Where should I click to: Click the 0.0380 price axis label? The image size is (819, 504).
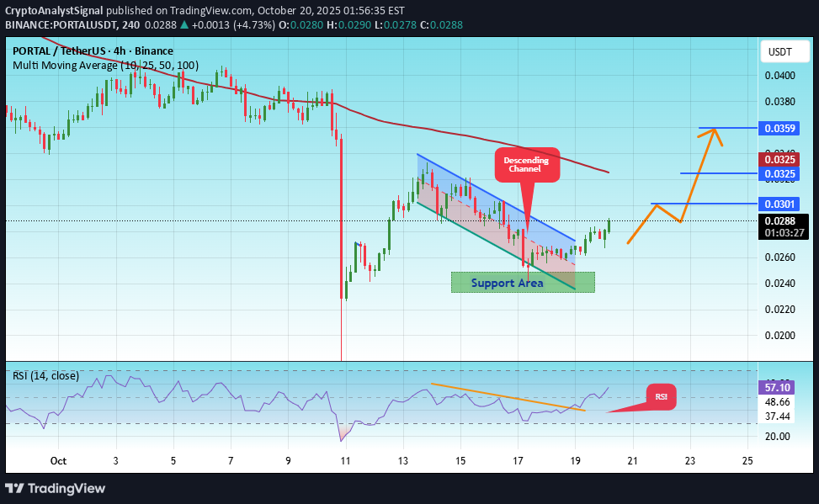pos(779,101)
